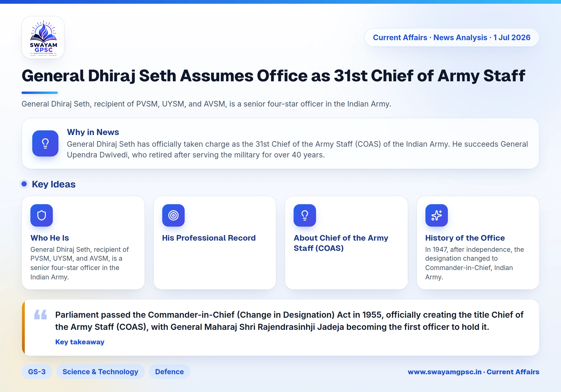
Task: Select the Defence tag
Action: point(169,372)
